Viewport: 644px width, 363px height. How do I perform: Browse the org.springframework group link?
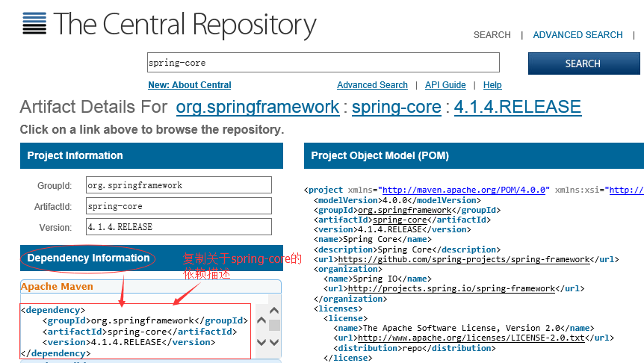pos(258,107)
